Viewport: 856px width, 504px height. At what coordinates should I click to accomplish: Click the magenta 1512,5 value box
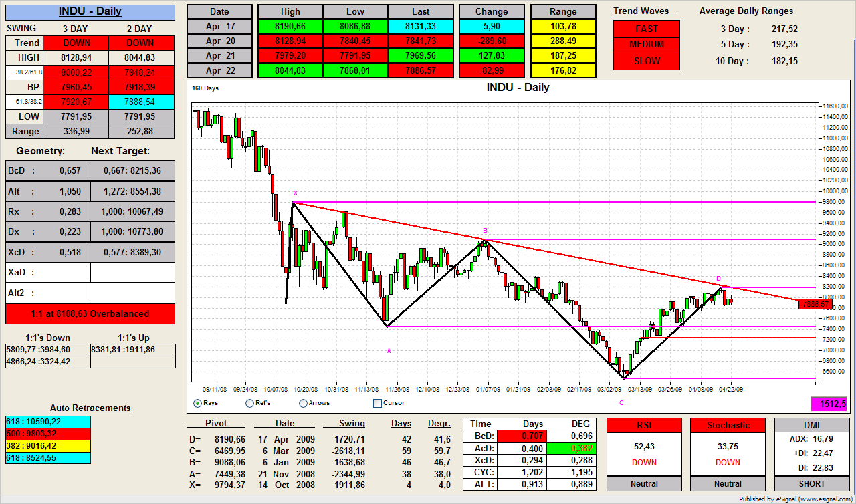pyautogui.click(x=829, y=404)
